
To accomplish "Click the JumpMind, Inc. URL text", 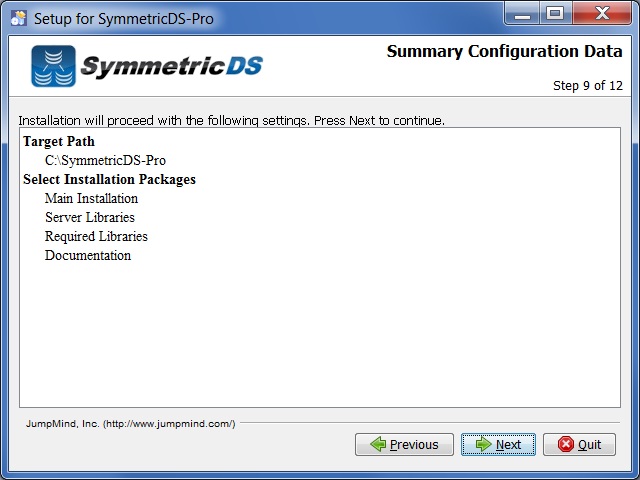I will point(131,424).
